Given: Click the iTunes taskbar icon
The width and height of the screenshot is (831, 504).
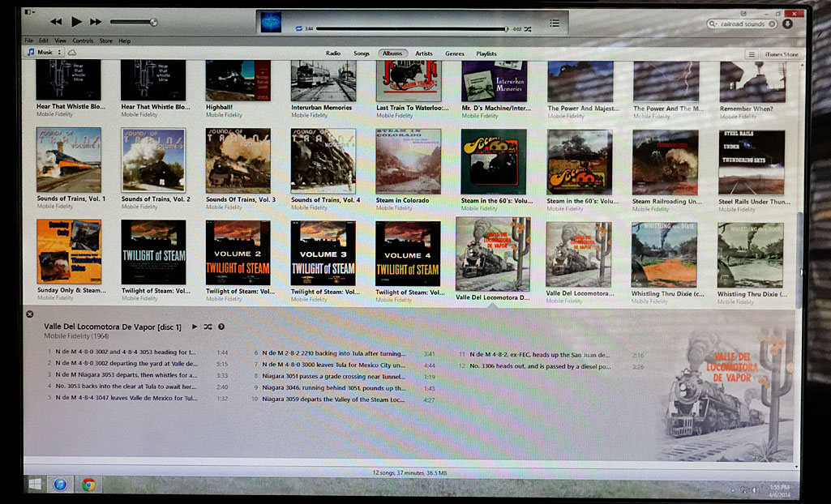Looking at the screenshot, I should pos(60,484).
